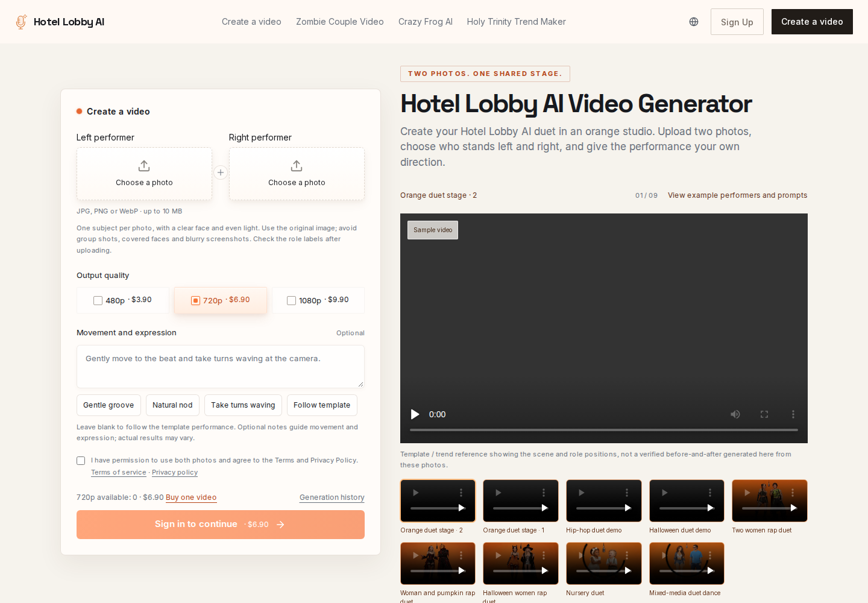
Task: Open the Privacy policy link
Action: [x=175, y=473]
